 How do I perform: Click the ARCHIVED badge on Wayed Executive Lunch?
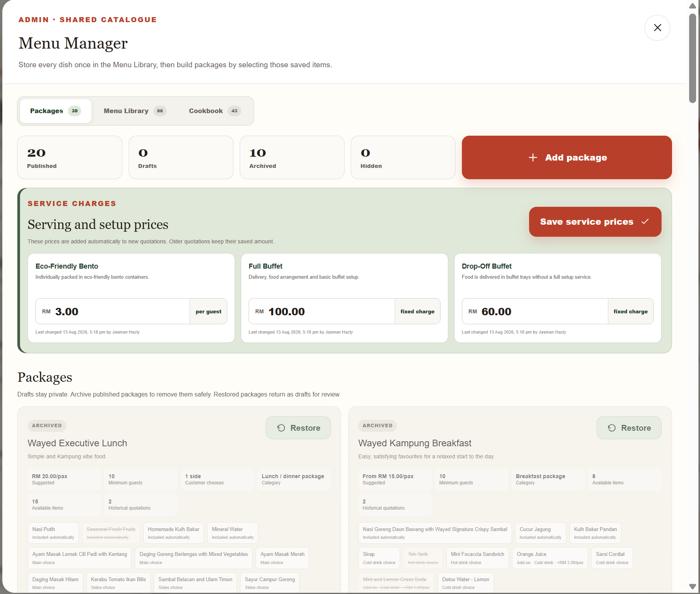tap(47, 426)
